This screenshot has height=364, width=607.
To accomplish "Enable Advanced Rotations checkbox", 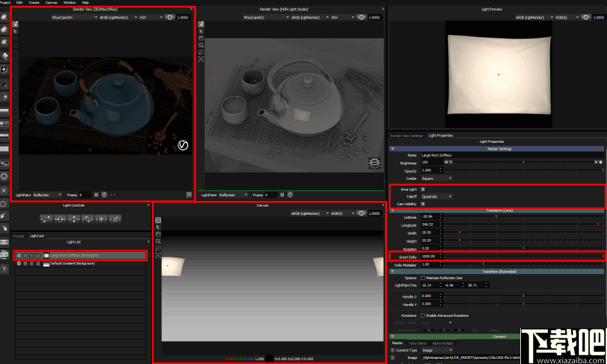I will pos(423,316).
